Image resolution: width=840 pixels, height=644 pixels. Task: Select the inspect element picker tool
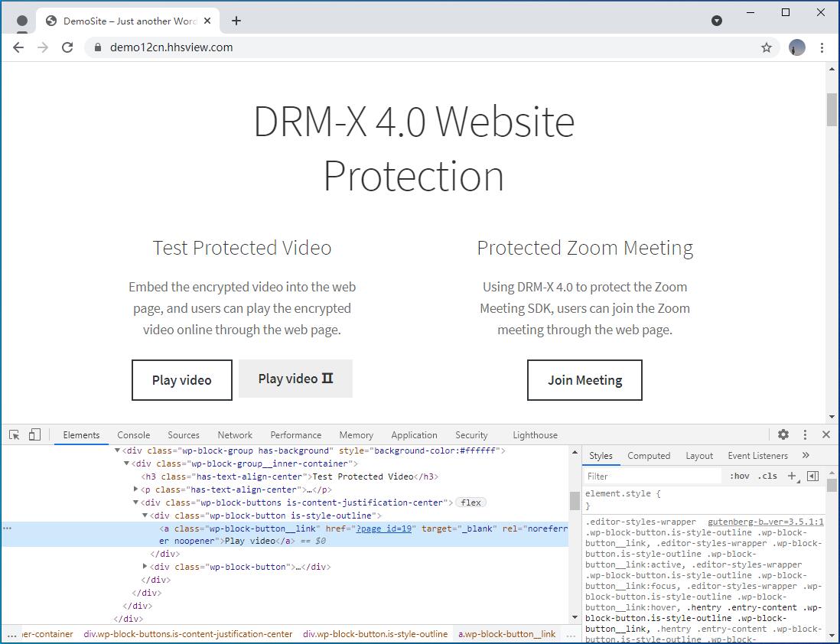pyautogui.click(x=13, y=434)
